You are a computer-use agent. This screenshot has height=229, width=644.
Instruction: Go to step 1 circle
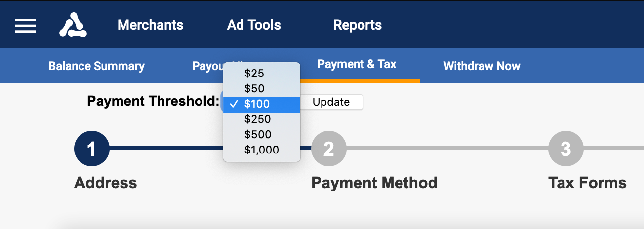click(x=92, y=149)
